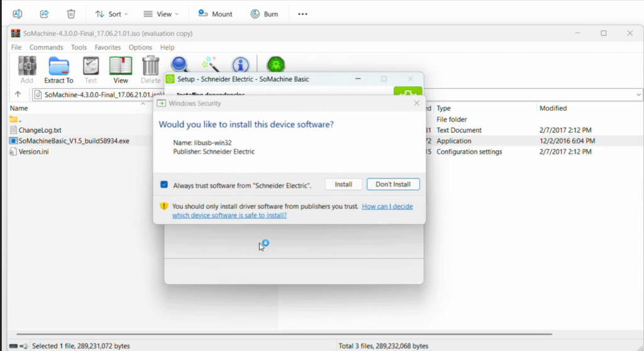Expand the Sort dropdown
The image size is (644, 351).
pyautogui.click(x=111, y=14)
